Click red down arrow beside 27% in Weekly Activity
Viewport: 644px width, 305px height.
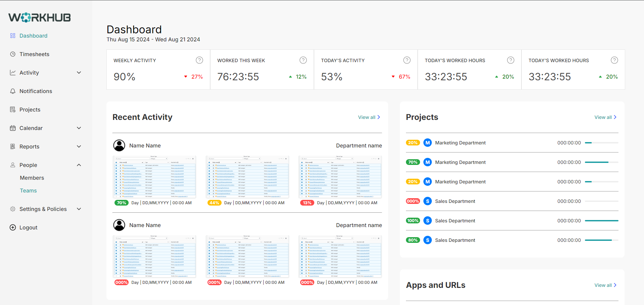[x=186, y=77]
